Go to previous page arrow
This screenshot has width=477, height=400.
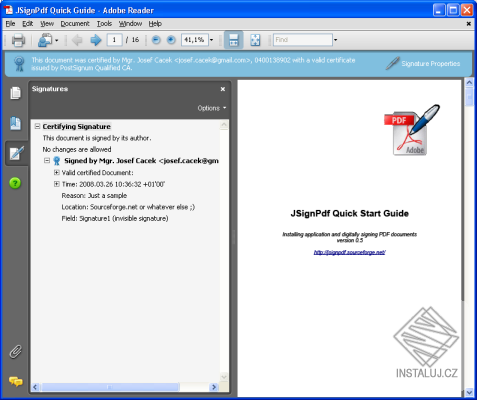[x=77, y=40]
